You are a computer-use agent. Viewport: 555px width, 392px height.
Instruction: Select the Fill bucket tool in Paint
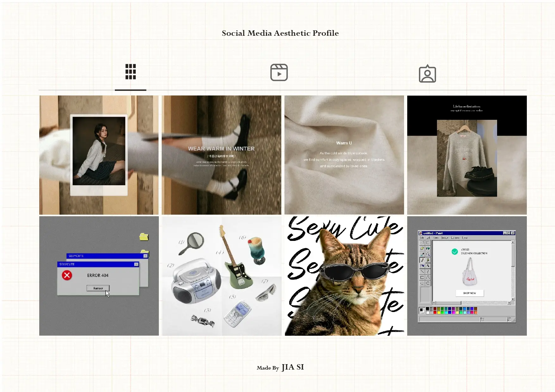point(428,248)
